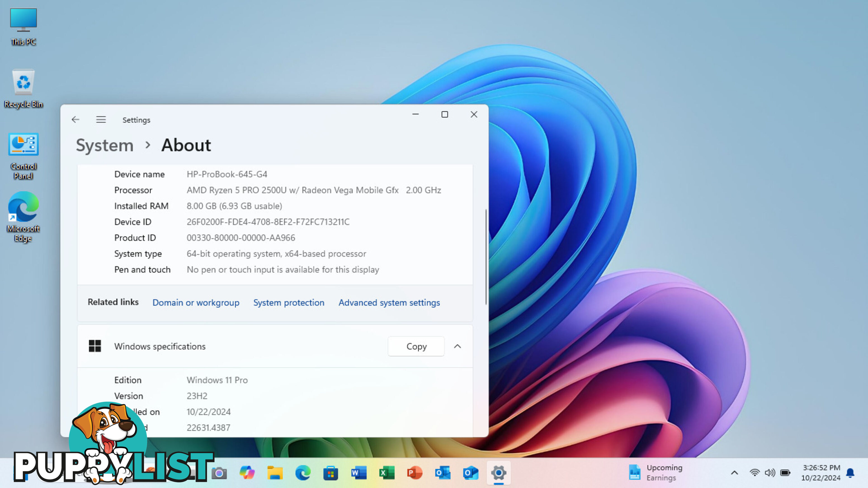Launch Word from the taskbar
This screenshot has width=868, height=488.
click(x=359, y=473)
